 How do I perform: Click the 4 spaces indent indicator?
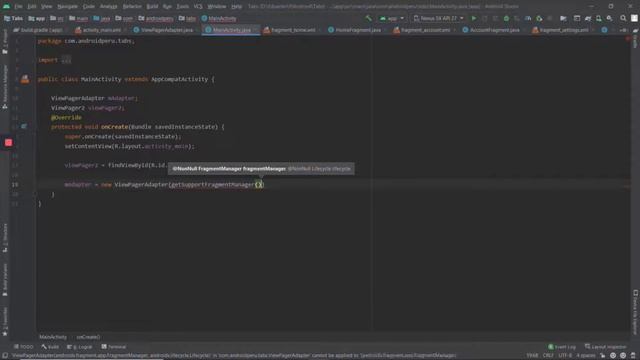(586, 356)
